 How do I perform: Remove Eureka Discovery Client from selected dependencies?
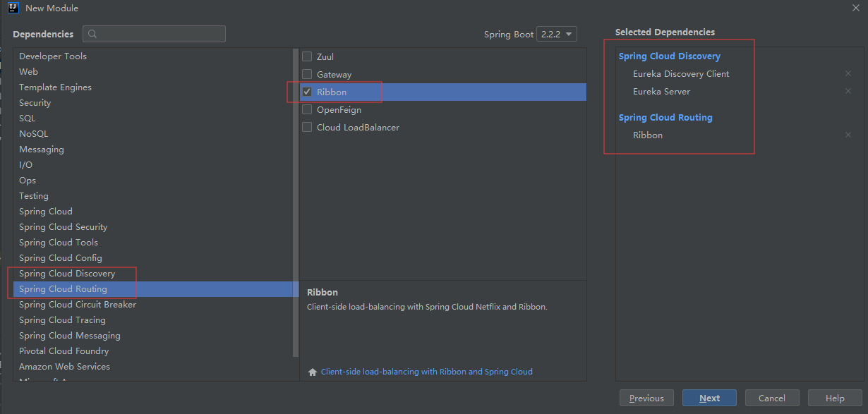point(848,73)
